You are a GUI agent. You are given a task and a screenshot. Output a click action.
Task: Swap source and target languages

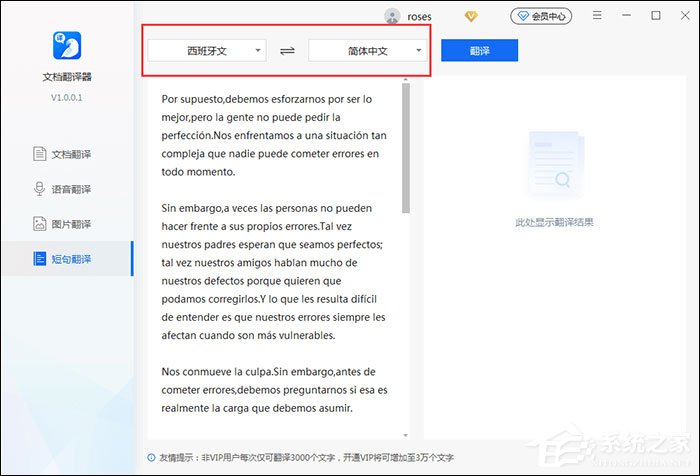point(288,50)
